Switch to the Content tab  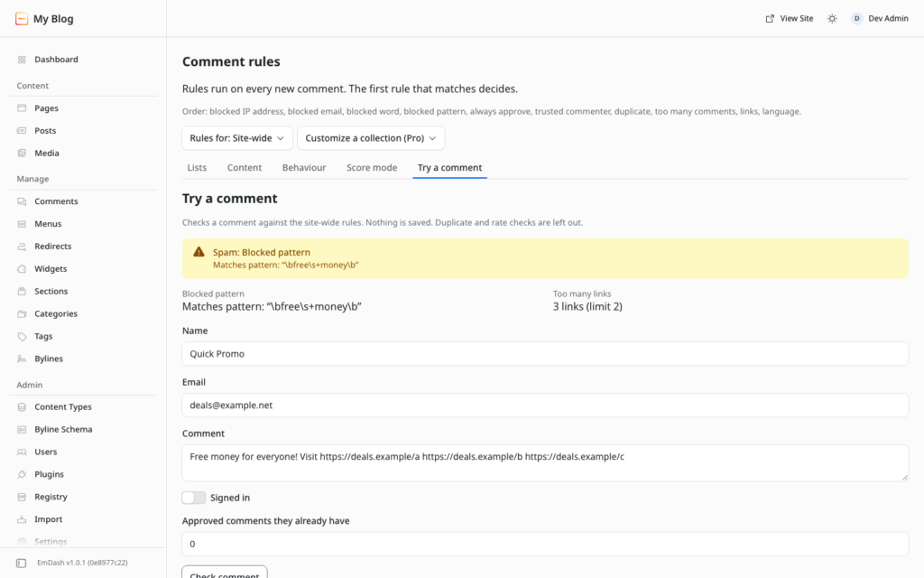(x=245, y=167)
